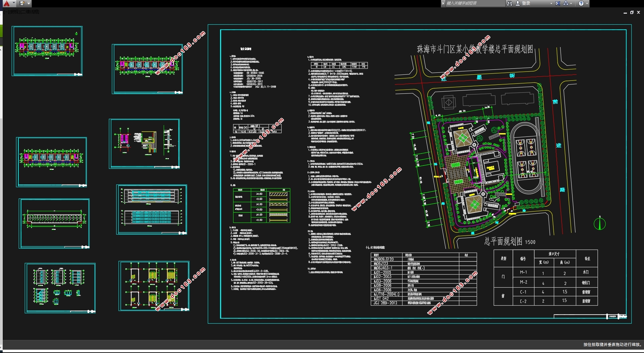Image resolution: width=644 pixels, height=353 pixels.
Task: Select the C-1 window table cell
Action: coord(523,292)
